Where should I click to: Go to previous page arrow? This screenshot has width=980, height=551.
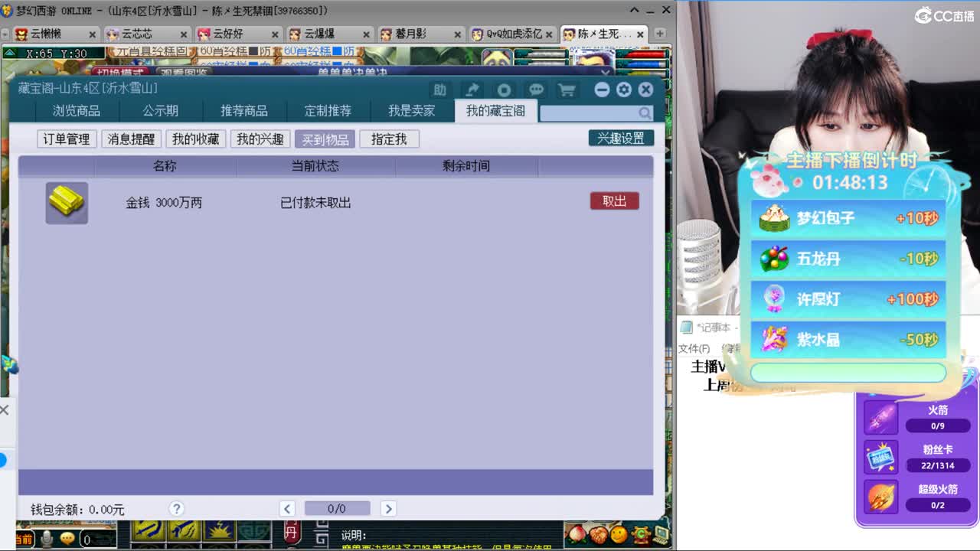[x=287, y=509]
